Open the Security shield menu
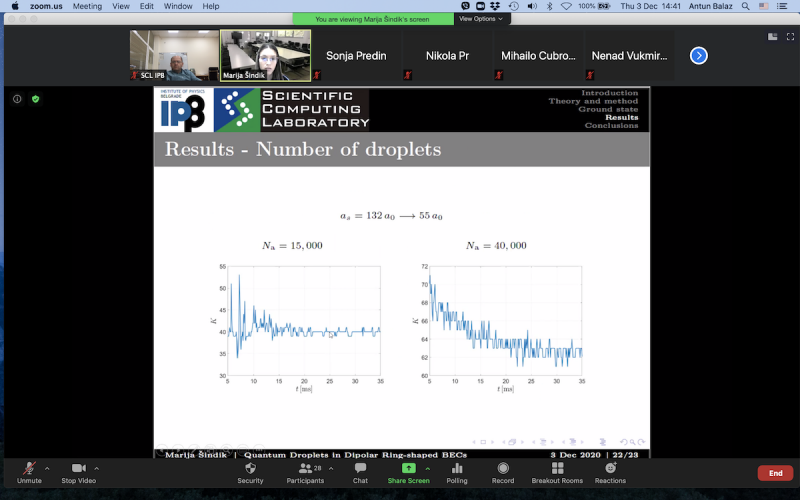This screenshot has height=500, width=800. click(x=250, y=472)
